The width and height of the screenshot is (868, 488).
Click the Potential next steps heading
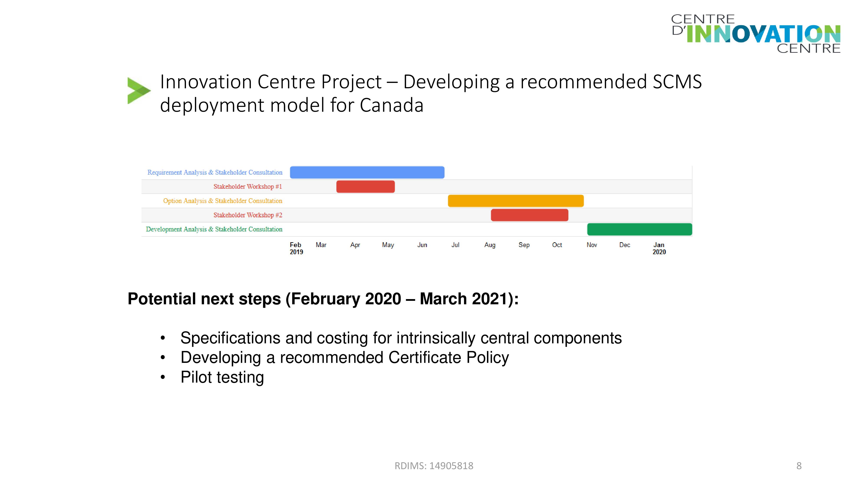click(323, 299)
